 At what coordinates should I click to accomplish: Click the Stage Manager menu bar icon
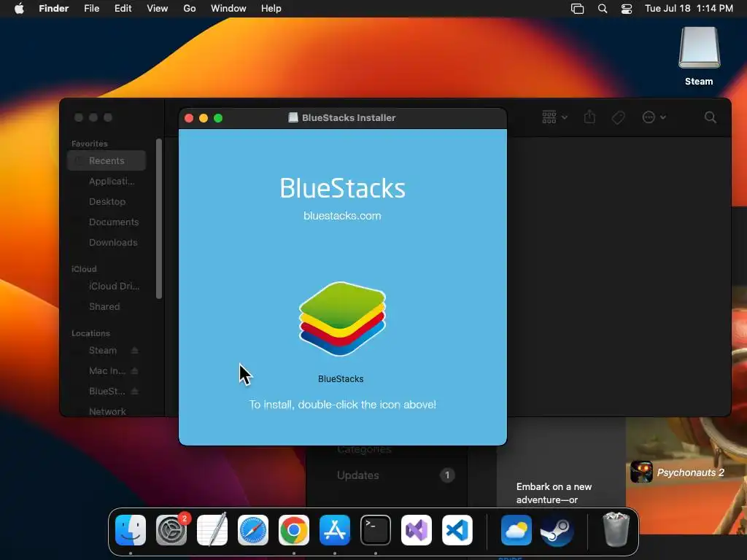578,9
